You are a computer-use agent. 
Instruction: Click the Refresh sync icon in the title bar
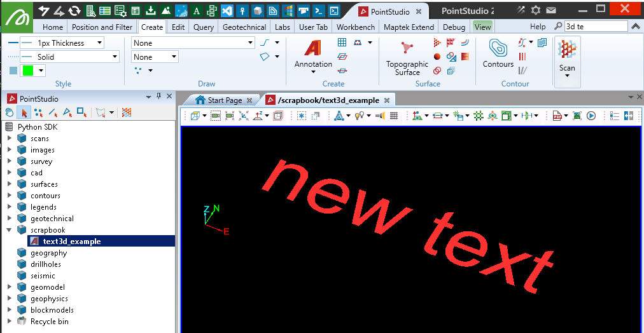74,11
